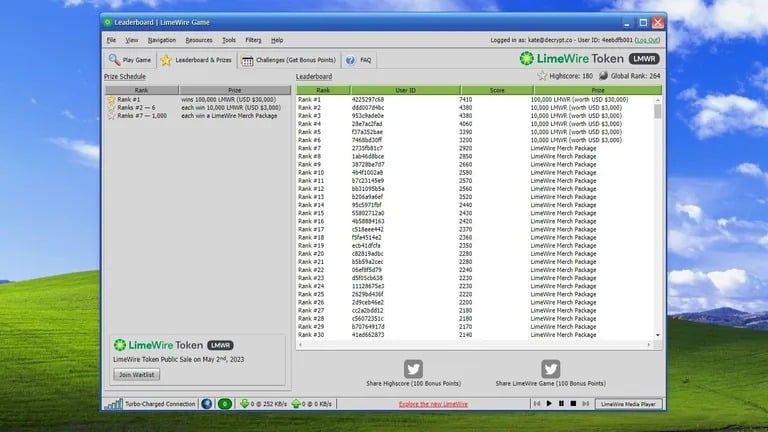The width and height of the screenshot is (768, 432).
Task: Click the Ranks #2 — 6 prize row
Action: (198, 108)
